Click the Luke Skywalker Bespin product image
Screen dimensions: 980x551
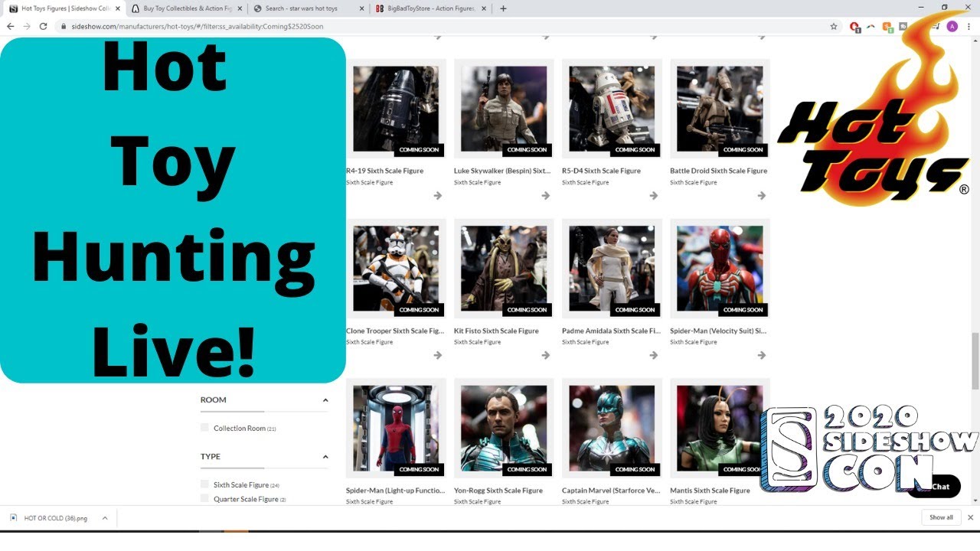click(504, 109)
